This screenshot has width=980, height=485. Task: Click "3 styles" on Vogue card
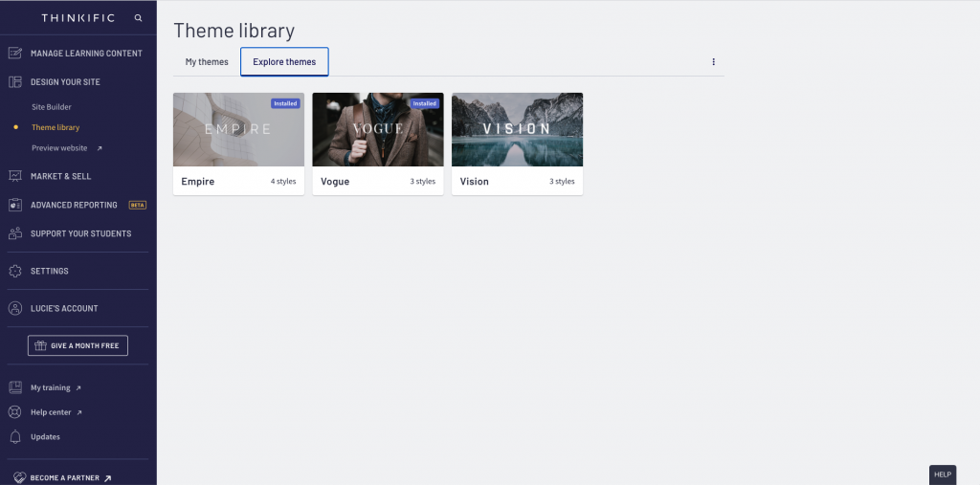(x=422, y=181)
